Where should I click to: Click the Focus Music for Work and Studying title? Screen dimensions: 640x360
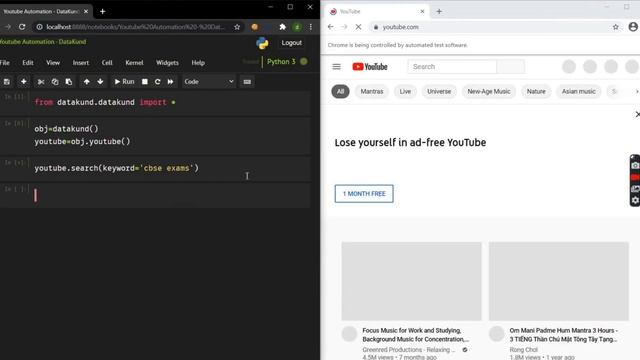coord(416,335)
